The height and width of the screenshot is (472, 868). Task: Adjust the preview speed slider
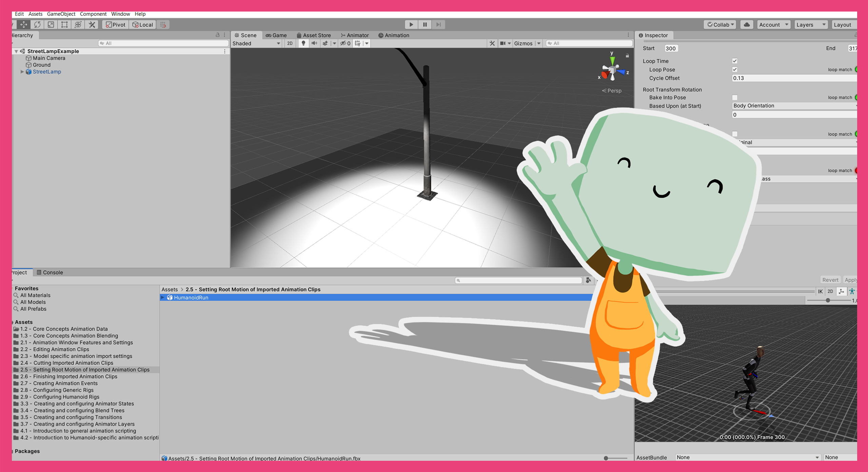tap(828, 300)
